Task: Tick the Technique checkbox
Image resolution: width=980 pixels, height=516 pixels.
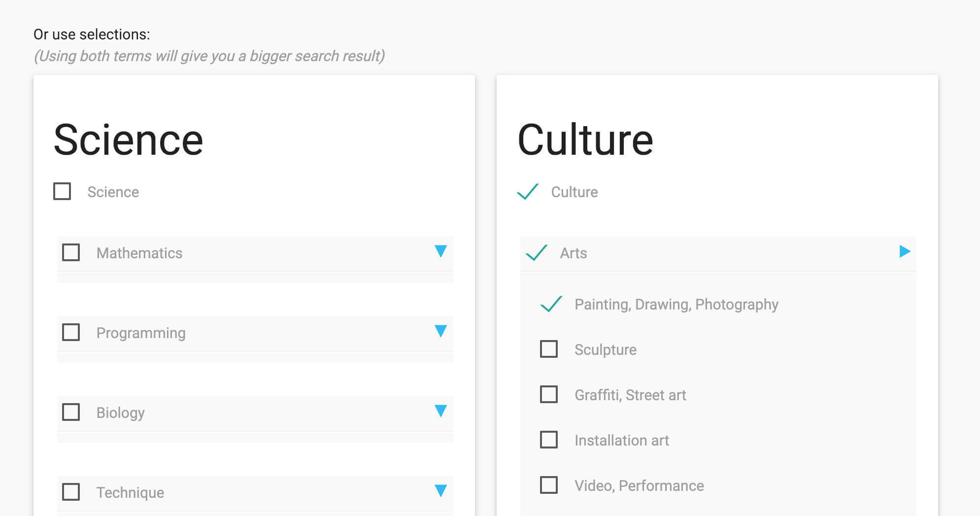Action: click(71, 492)
